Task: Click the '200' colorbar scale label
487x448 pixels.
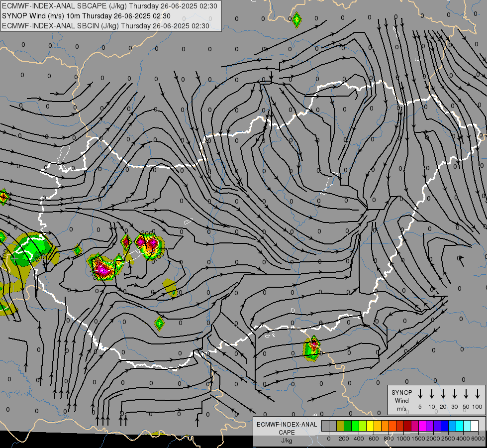Action: (x=344, y=439)
